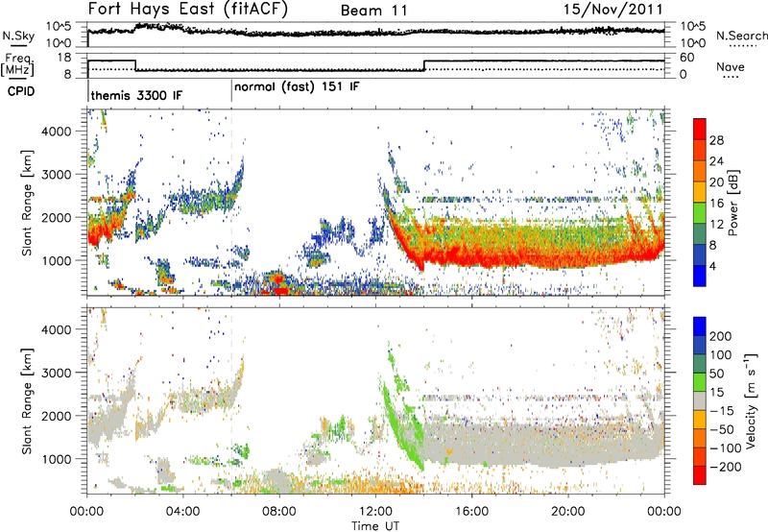Click the Nave axis value '60'
The width and height of the screenshot is (768, 532).
[687, 58]
